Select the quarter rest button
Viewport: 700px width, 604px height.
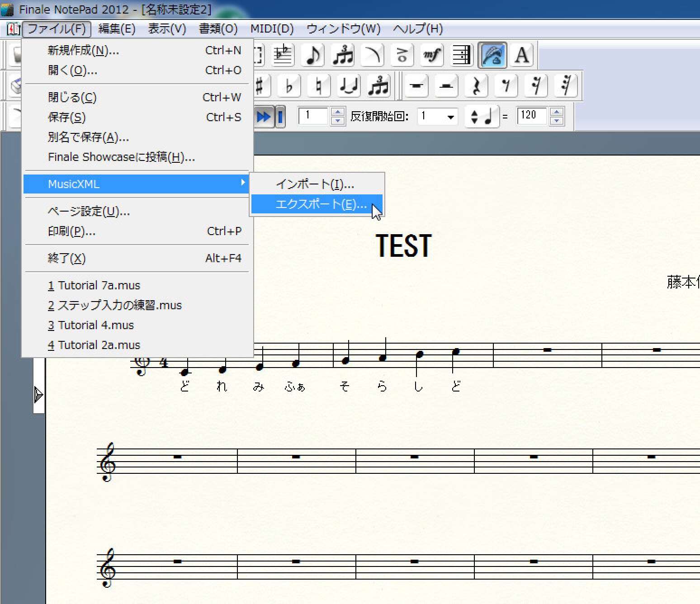click(x=476, y=85)
